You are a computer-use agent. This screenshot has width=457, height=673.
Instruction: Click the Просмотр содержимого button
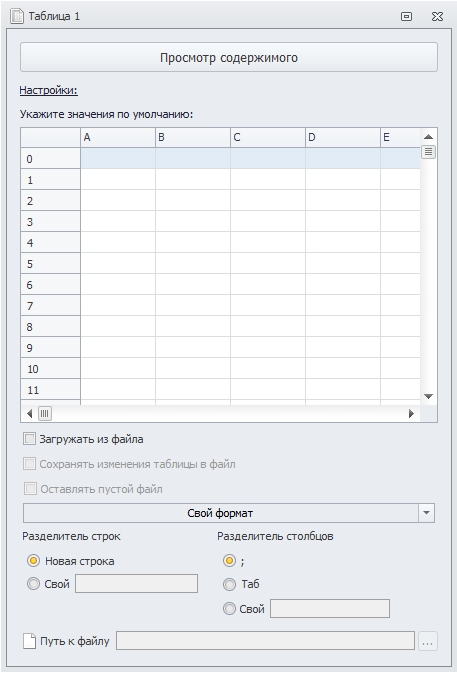coord(229,58)
